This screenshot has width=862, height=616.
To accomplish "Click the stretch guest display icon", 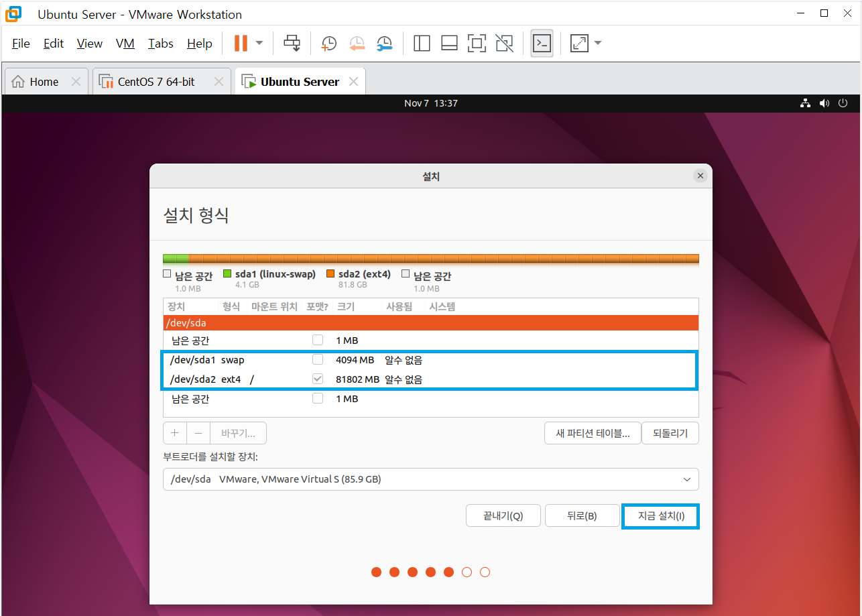I will [x=578, y=44].
